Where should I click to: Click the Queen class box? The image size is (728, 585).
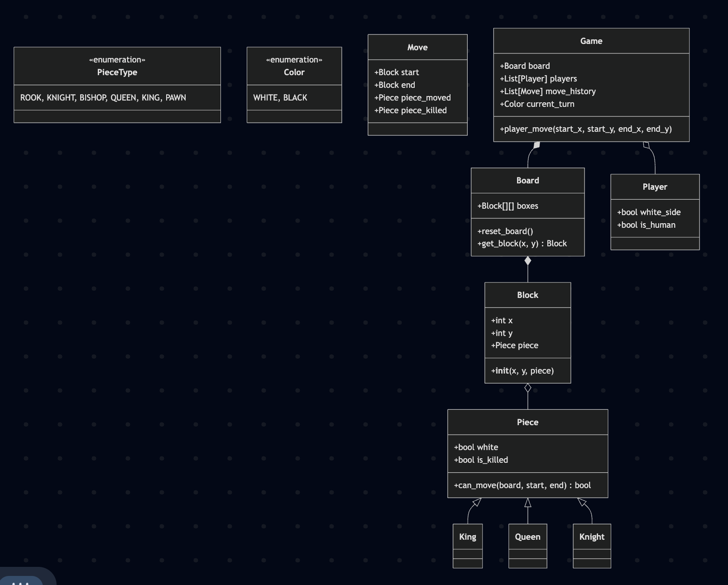coord(527,537)
